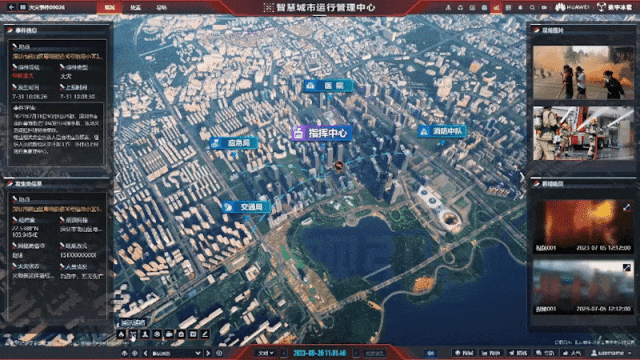
Task: Select the fire icon in map toolbar
Action: (121, 334)
